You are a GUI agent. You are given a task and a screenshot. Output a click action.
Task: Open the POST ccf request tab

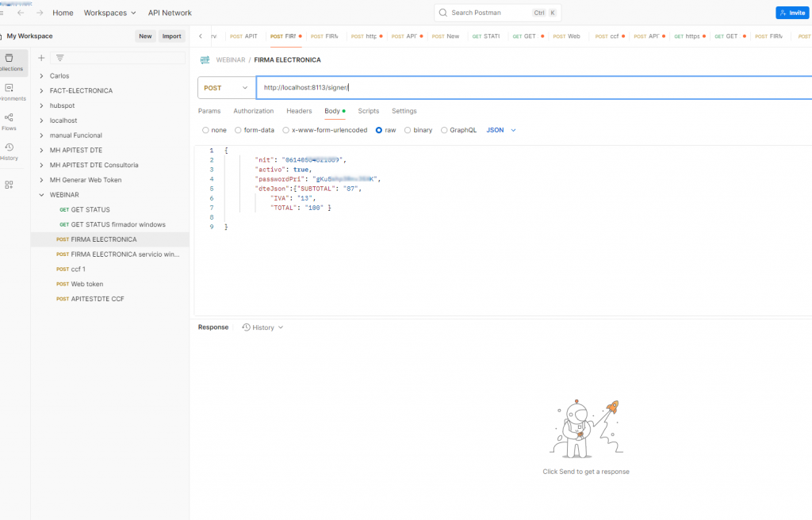pyautogui.click(x=610, y=36)
